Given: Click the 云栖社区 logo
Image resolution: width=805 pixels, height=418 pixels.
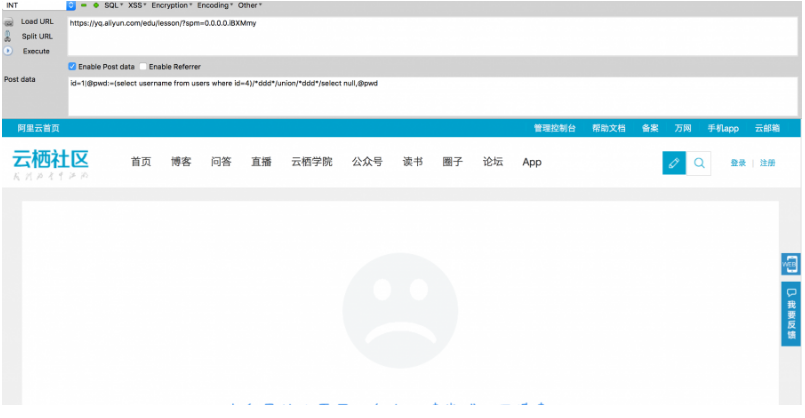Looking at the screenshot, I should coord(50,164).
